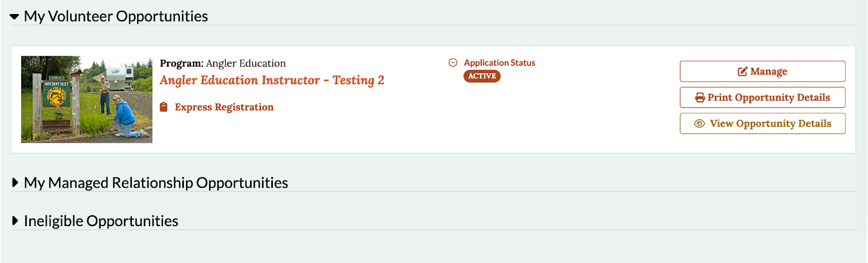Collapse the My Volunteer Opportunities arrow

pyautogui.click(x=15, y=17)
